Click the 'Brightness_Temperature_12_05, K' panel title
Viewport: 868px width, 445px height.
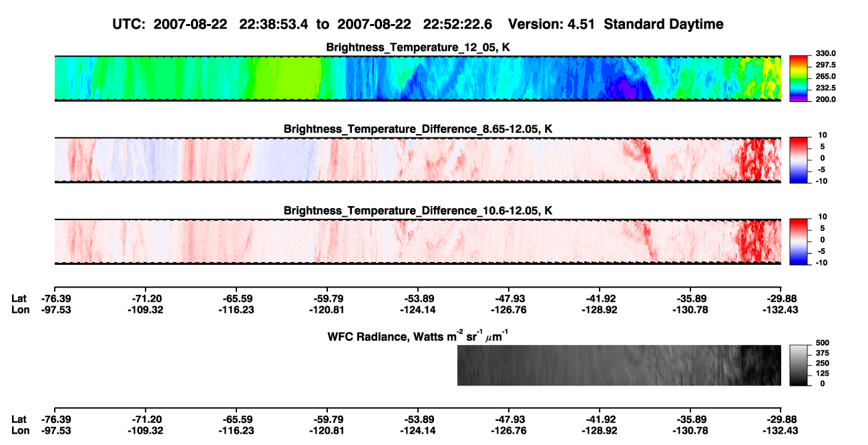418,47
